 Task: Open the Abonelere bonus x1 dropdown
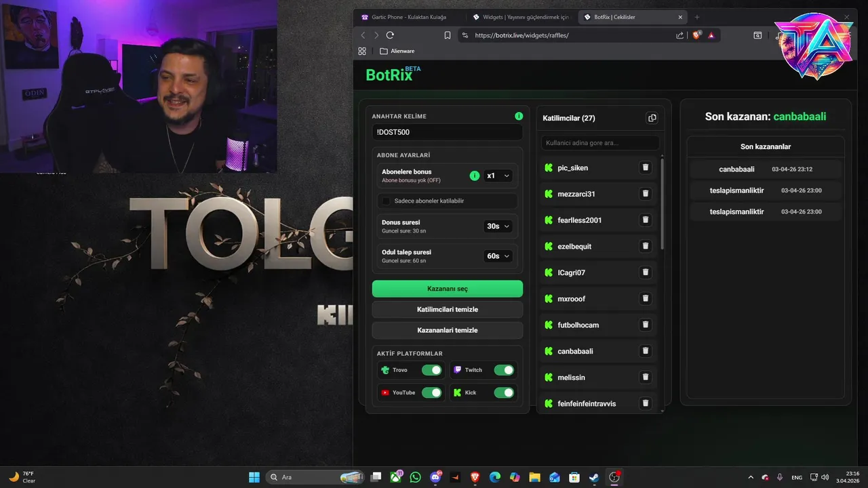tap(498, 176)
